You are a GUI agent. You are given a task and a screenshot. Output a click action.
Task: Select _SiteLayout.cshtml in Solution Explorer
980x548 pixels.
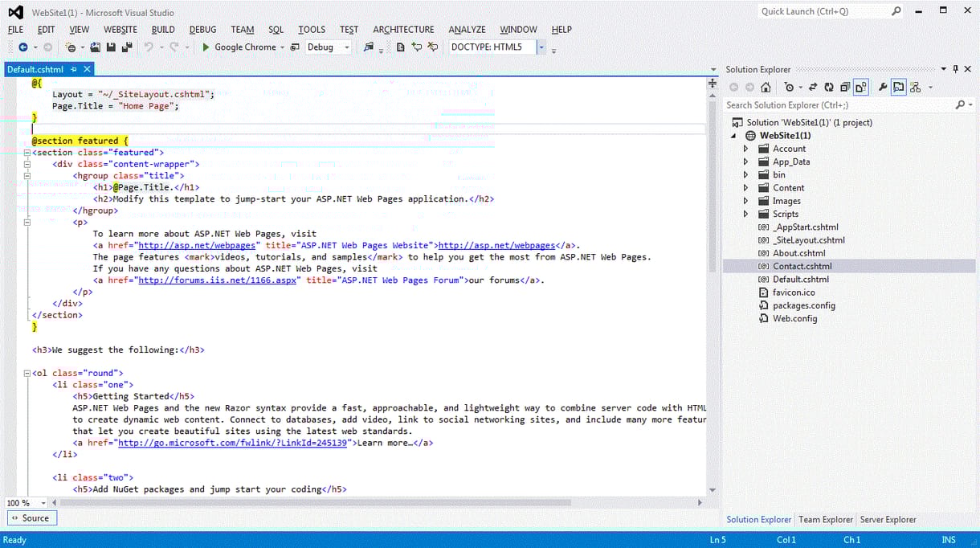click(x=809, y=240)
